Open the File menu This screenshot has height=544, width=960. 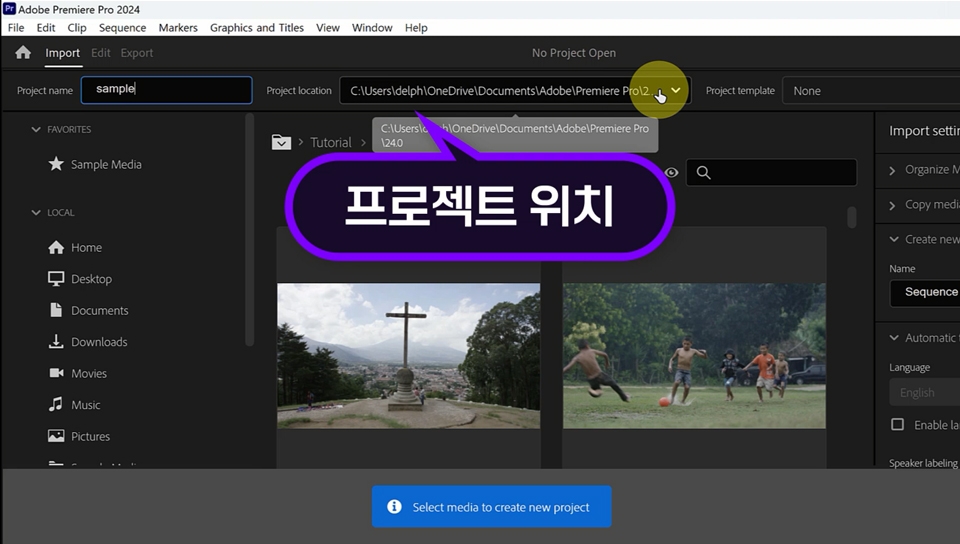pyautogui.click(x=16, y=28)
